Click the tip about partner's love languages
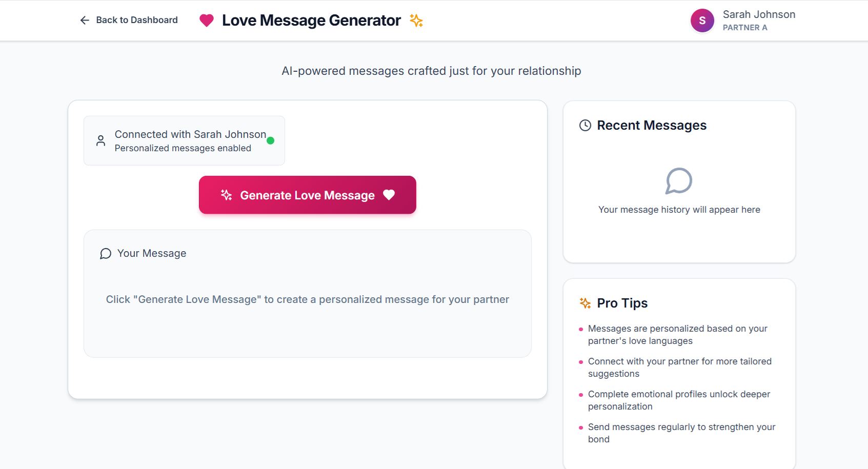 point(677,335)
